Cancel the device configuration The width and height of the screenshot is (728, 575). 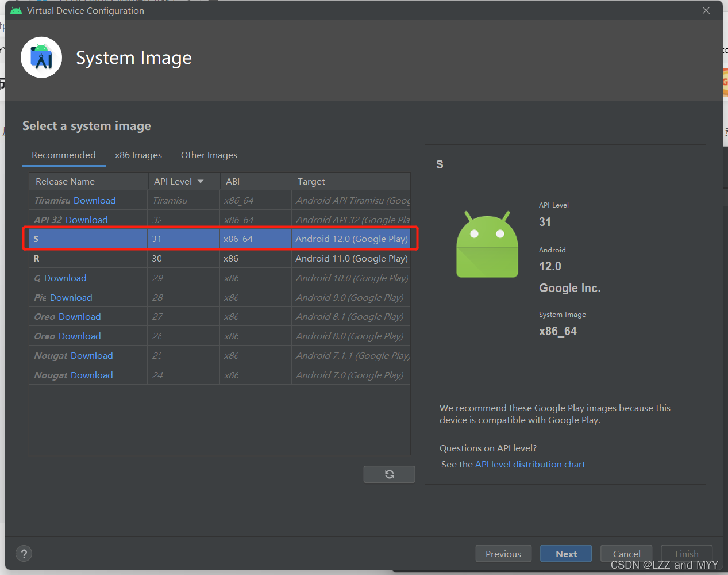click(626, 554)
